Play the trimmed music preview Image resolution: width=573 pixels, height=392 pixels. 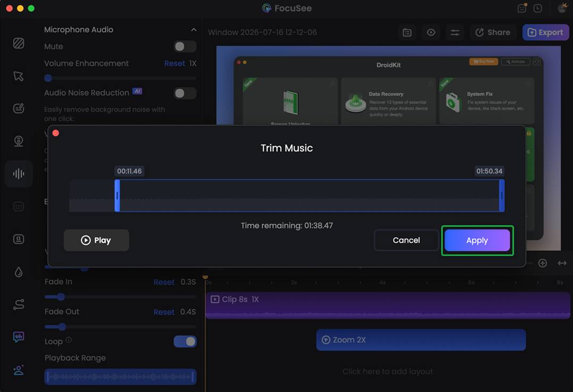(96, 241)
